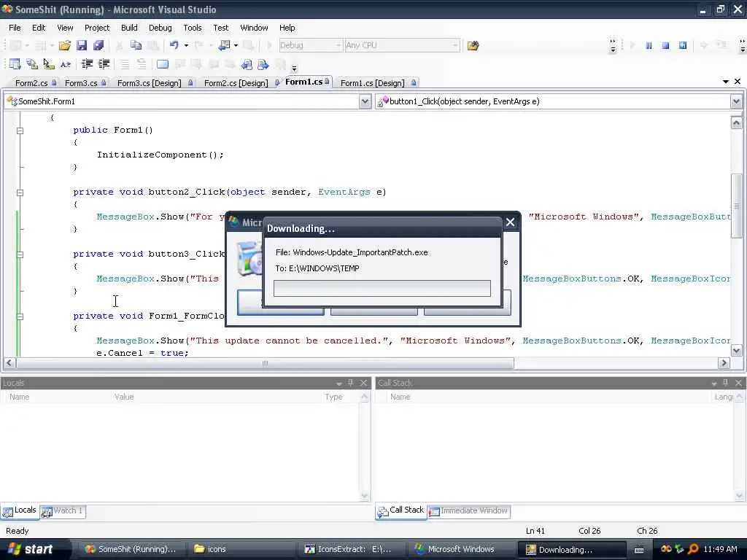
Task: Open the Test menu
Action: tap(220, 28)
